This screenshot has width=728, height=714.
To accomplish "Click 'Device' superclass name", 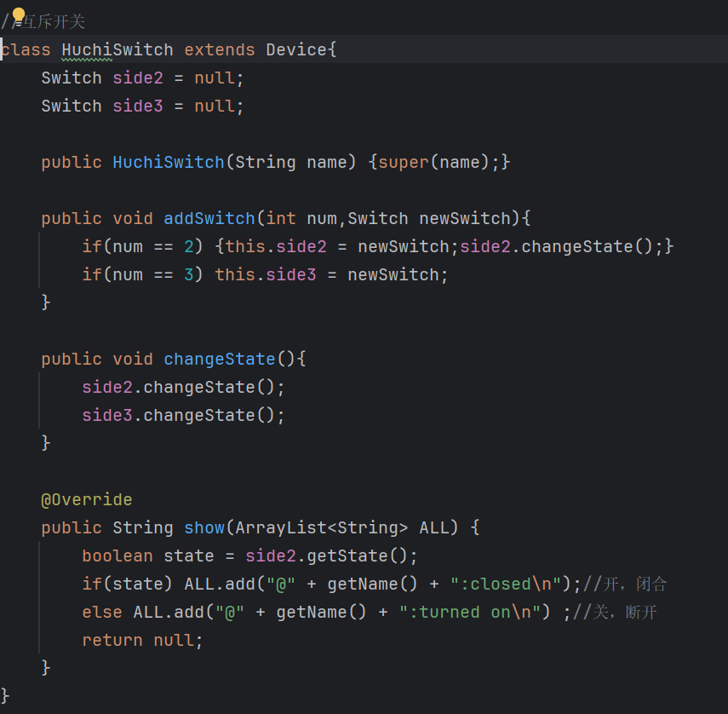I will 296,49.
